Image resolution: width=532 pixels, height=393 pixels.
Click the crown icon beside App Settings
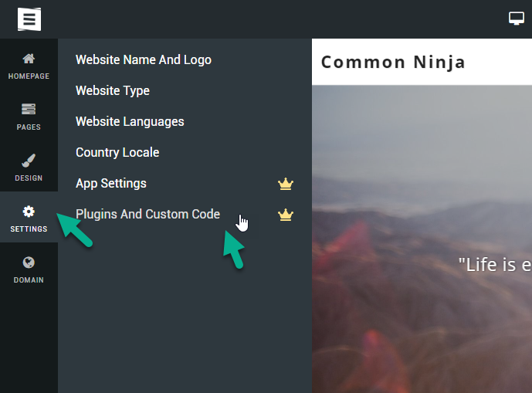(x=286, y=184)
